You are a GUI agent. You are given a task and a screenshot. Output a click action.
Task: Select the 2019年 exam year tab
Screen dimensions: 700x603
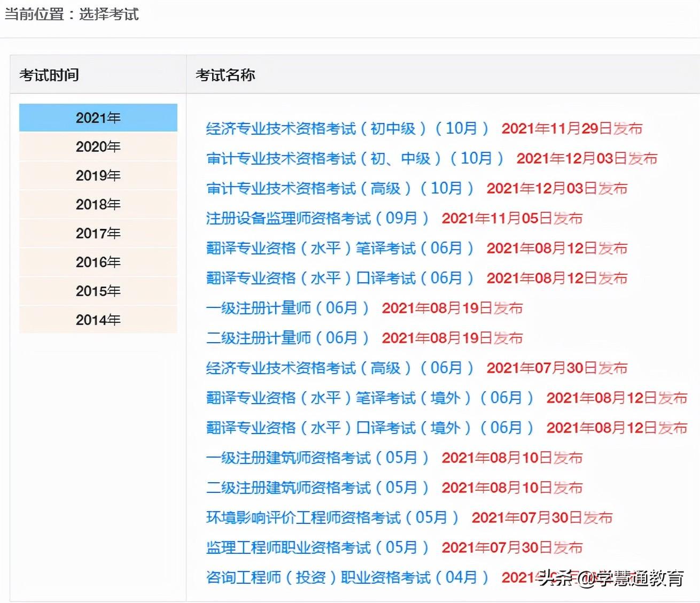pos(98,175)
